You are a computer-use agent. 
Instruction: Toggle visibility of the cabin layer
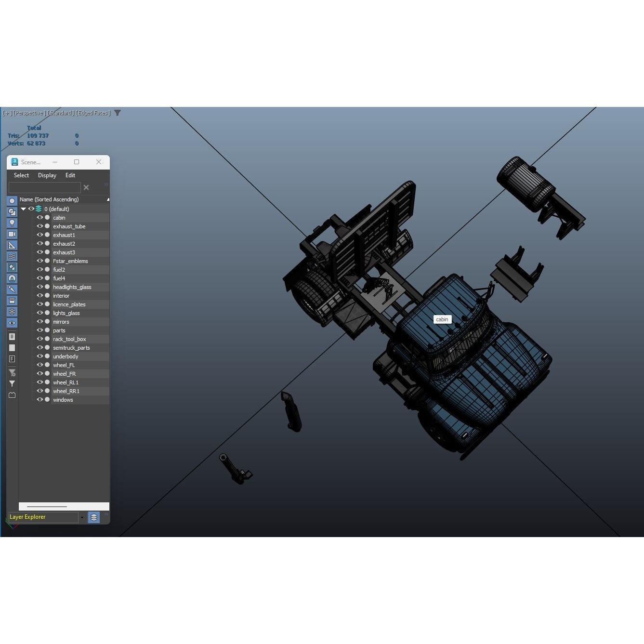[40, 217]
